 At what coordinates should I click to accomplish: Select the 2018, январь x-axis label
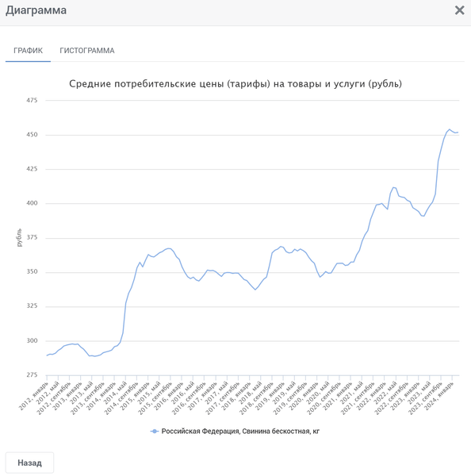[x=237, y=395]
